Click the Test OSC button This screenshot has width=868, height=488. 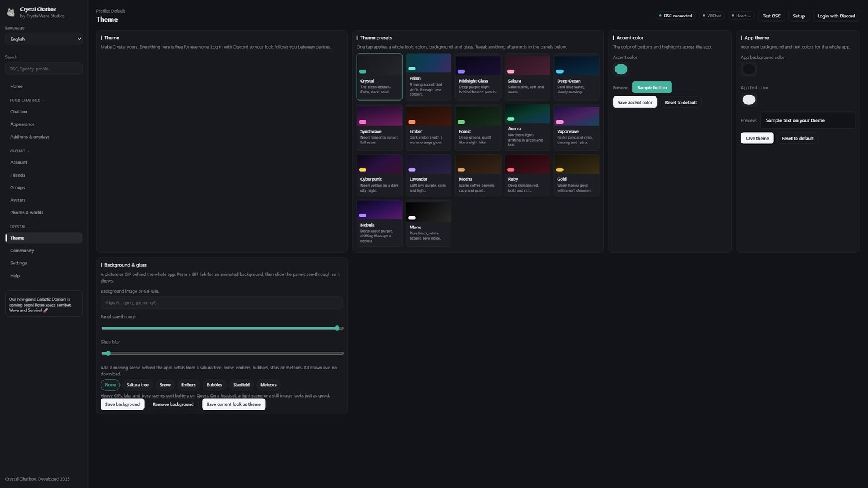(771, 16)
